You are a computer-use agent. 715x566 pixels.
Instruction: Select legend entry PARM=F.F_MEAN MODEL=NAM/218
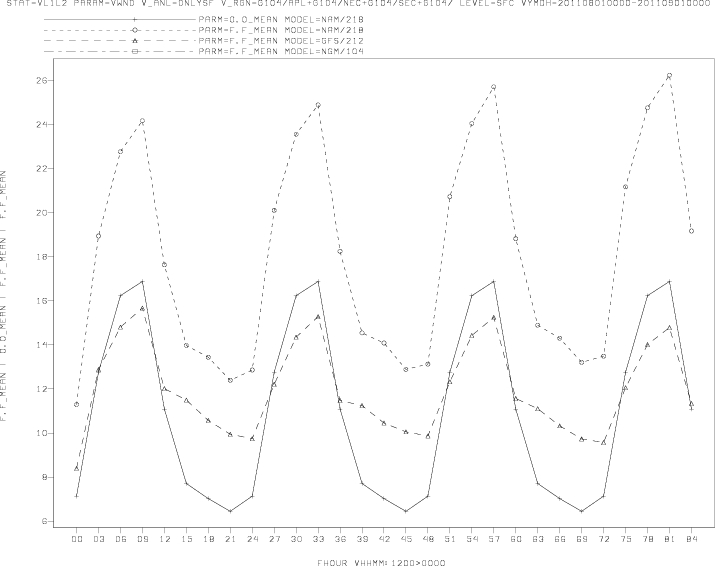[281, 30]
